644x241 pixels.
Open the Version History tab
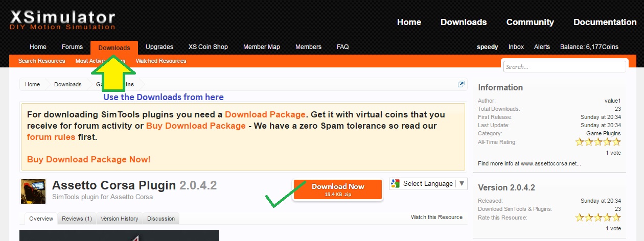(119, 219)
